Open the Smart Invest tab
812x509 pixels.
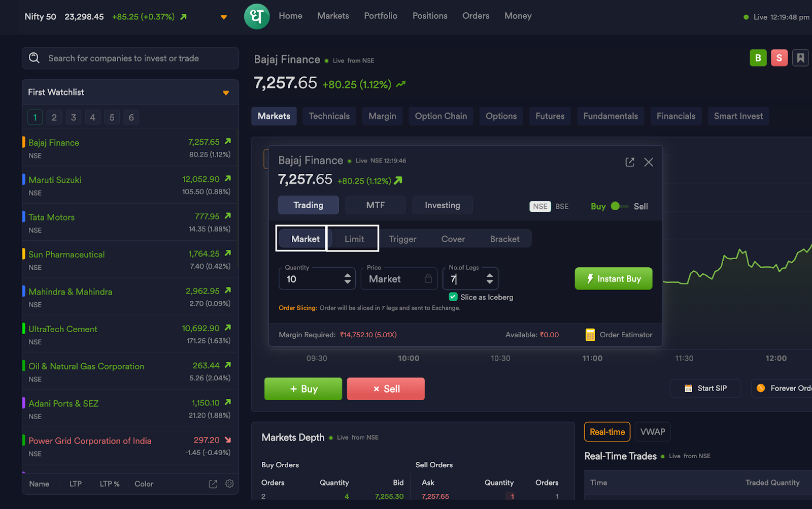(738, 116)
